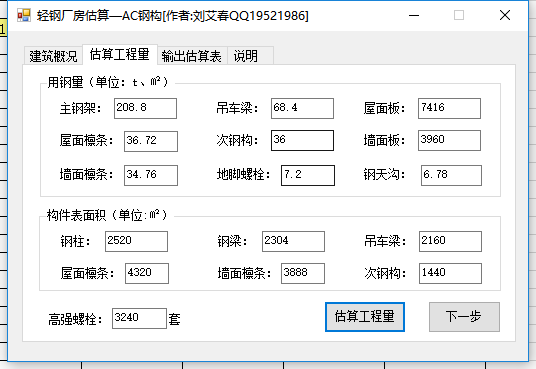Click the 估算工程量 button
This screenshot has height=369, width=536.
point(365,317)
